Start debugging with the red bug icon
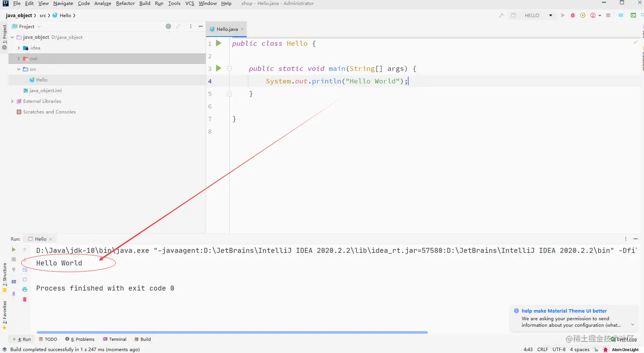644x353 pixels. tap(572, 15)
